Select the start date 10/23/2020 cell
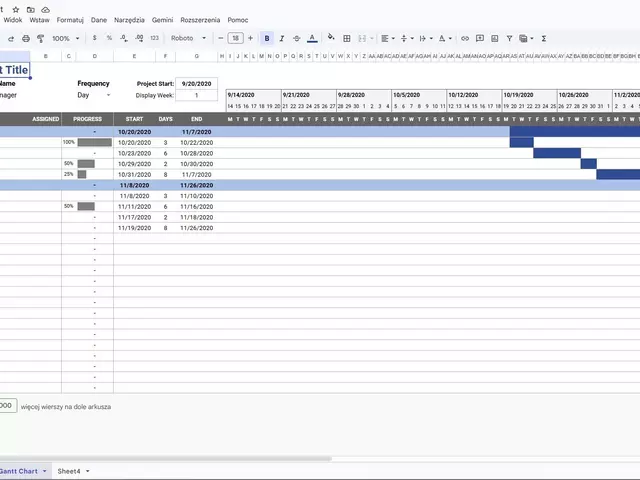 coord(134,153)
